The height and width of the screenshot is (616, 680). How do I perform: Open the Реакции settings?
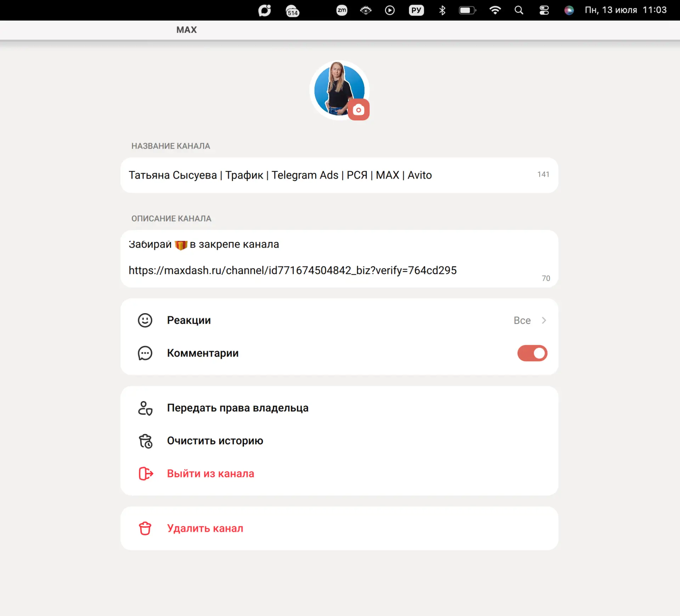pyautogui.click(x=339, y=320)
